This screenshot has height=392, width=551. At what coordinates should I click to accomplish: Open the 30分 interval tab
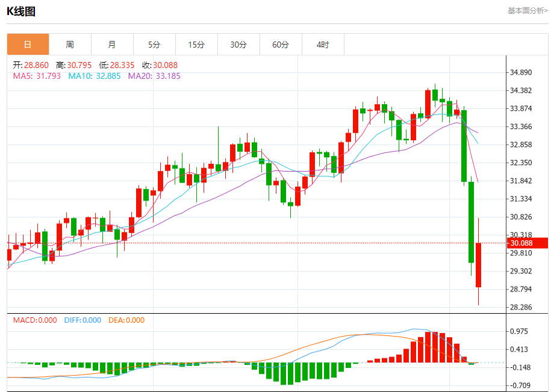[238, 45]
